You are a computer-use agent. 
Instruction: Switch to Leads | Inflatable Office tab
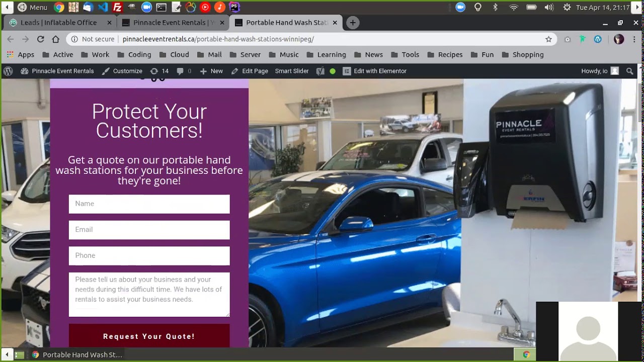click(x=60, y=23)
